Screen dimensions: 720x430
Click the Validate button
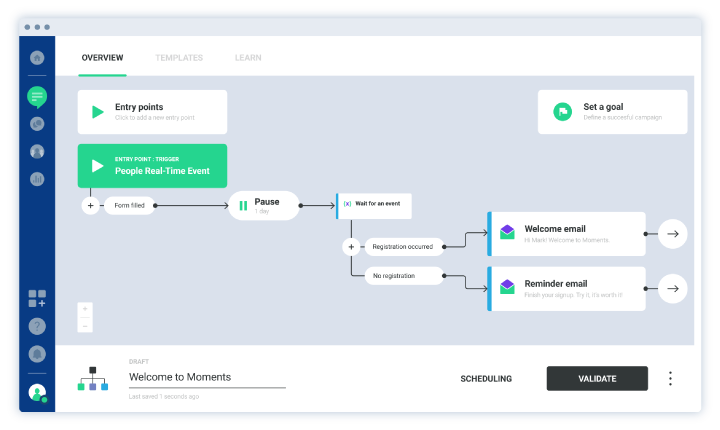tap(597, 379)
